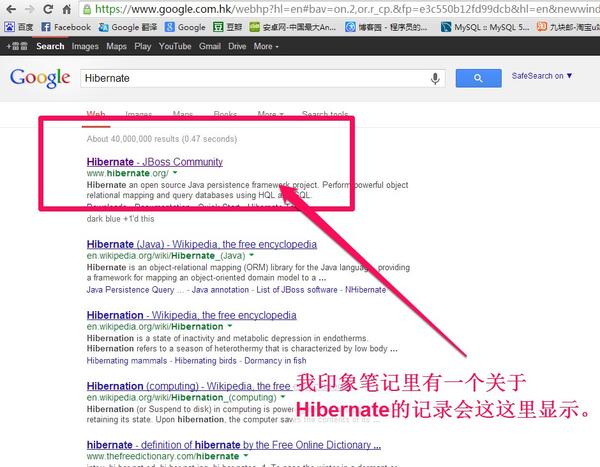Open the SafeSearch on dropdown
The height and width of the screenshot is (467, 600).
pos(542,76)
